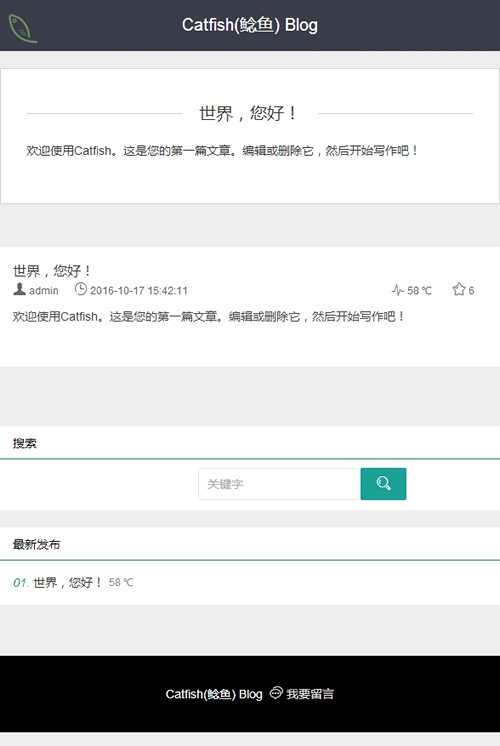
Task: Focus the 关键字 search input field
Action: (279, 484)
